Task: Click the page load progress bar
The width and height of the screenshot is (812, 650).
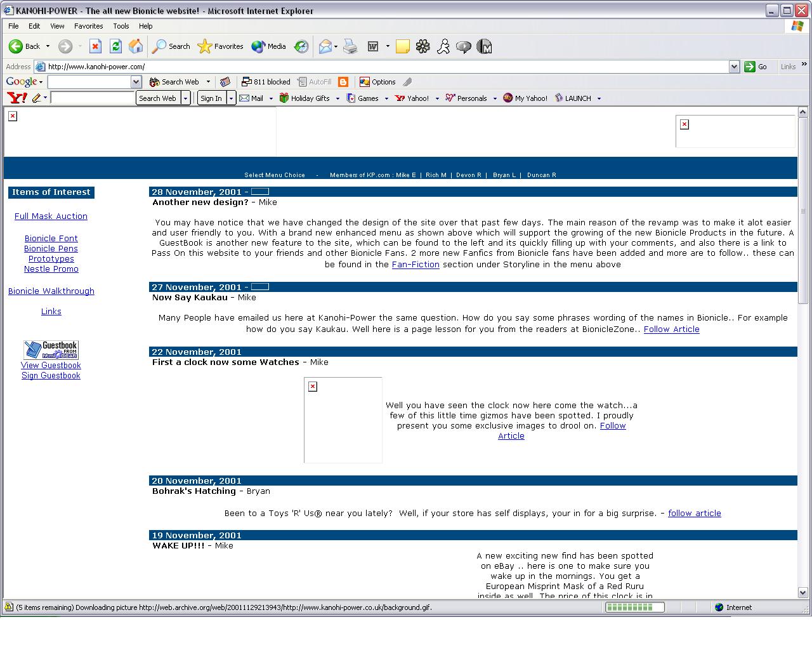Action: click(635, 607)
